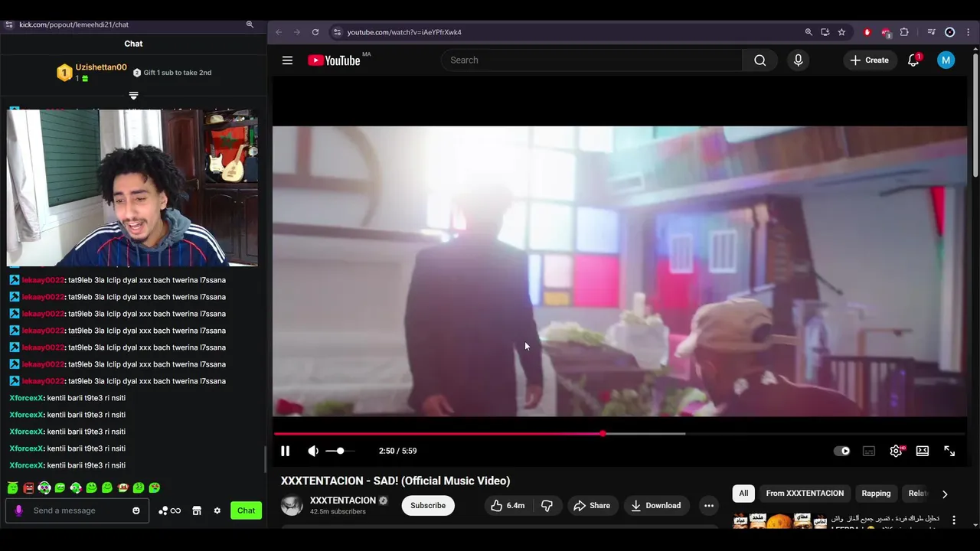Image resolution: width=980 pixels, height=551 pixels.
Task: Go back in the browser
Action: click(x=279, y=32)
